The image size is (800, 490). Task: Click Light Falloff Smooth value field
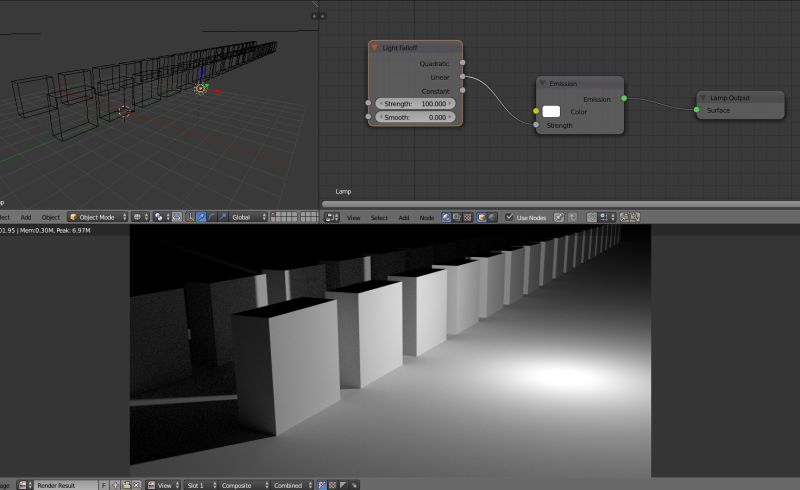[x=415, y=117]
